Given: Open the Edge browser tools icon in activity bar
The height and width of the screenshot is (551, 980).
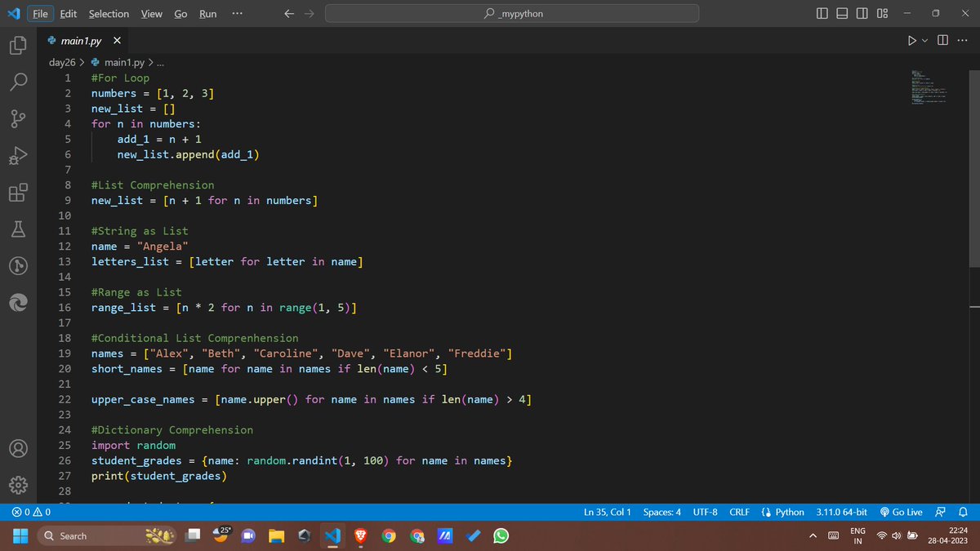Looking at the screenshot, I should [19, 303].
